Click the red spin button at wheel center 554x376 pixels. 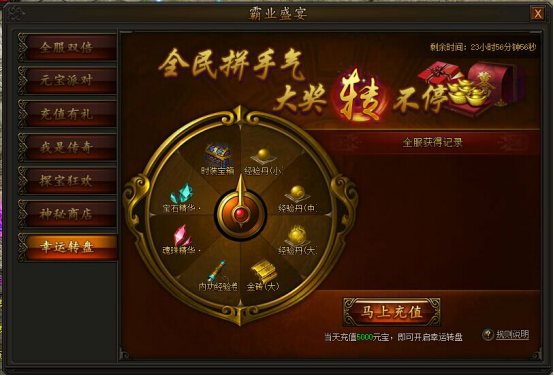pos(241,214)
